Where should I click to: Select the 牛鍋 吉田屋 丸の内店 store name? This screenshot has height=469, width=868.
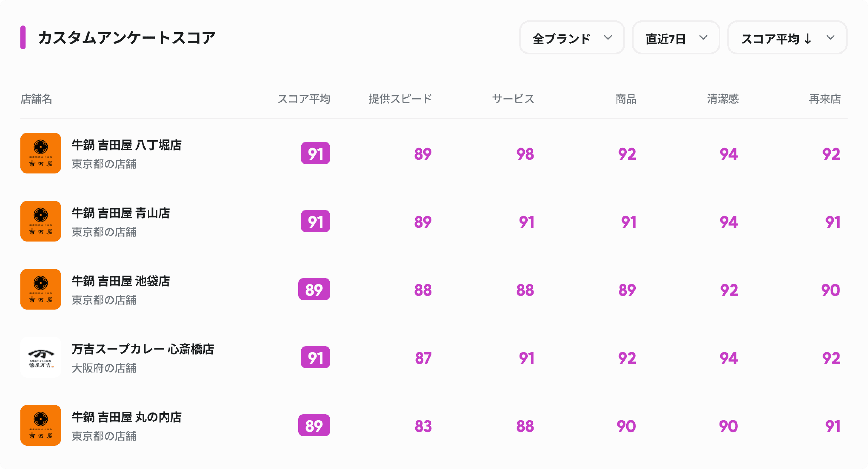[126, 417]
